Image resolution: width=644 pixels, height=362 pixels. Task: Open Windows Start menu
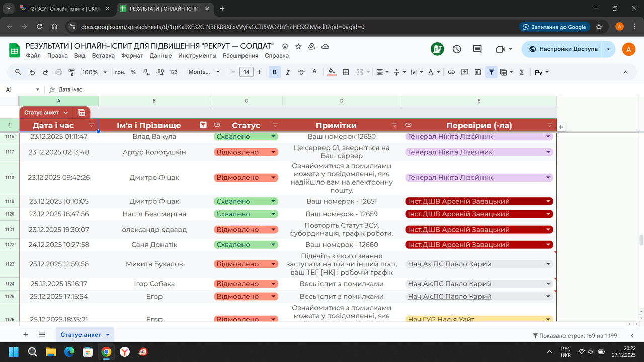coord(13,352)
